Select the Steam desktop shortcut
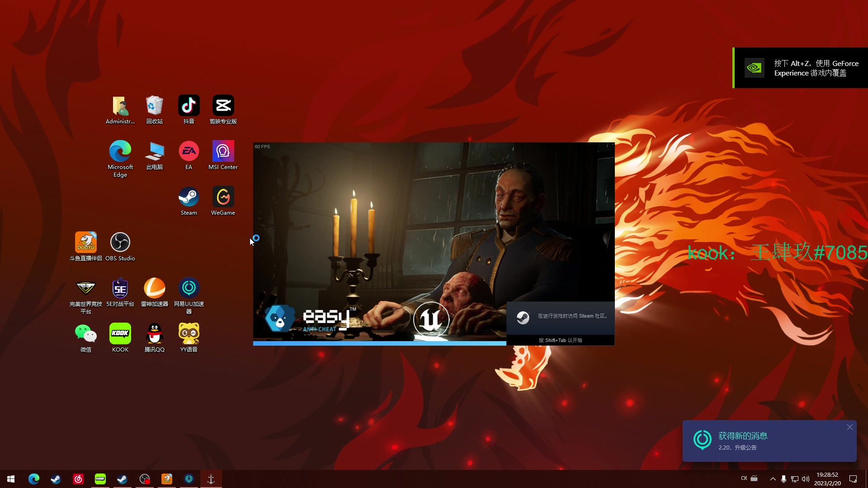Screen dimensions: 868x488 (x=189, y=201)
